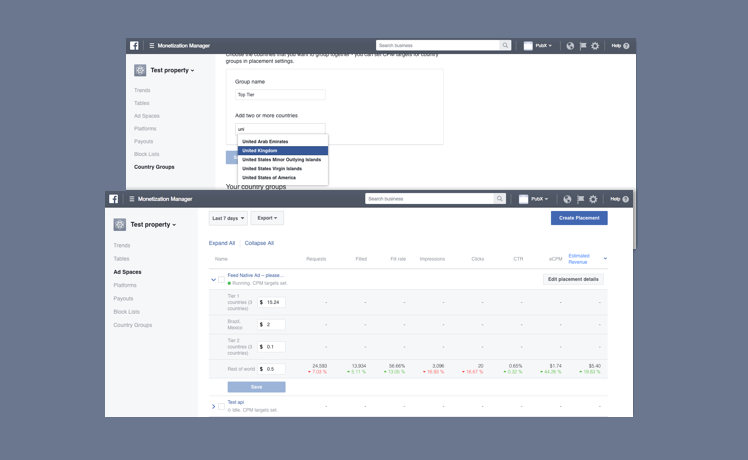Click the Rest of world CPM field showing 0.5
The image size is (748, 460).
pyautogui.click(x=271, y=369)
